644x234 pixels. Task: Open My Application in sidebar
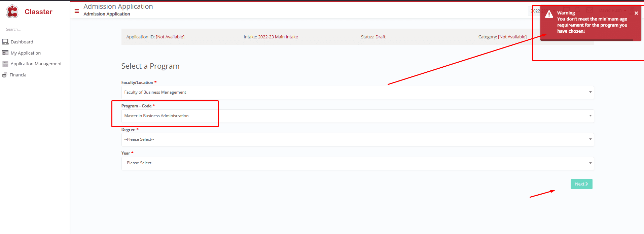point(26,53)
